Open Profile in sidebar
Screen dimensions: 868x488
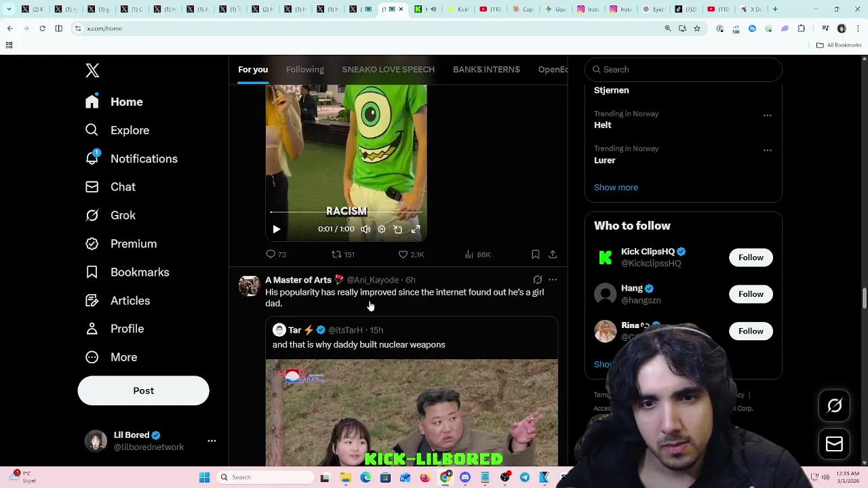pos(115,329)
